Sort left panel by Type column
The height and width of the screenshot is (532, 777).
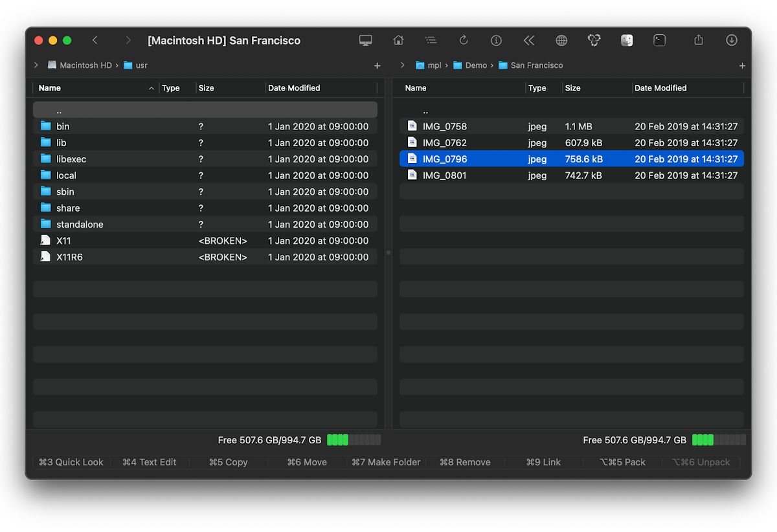click(x=177, y=88)
